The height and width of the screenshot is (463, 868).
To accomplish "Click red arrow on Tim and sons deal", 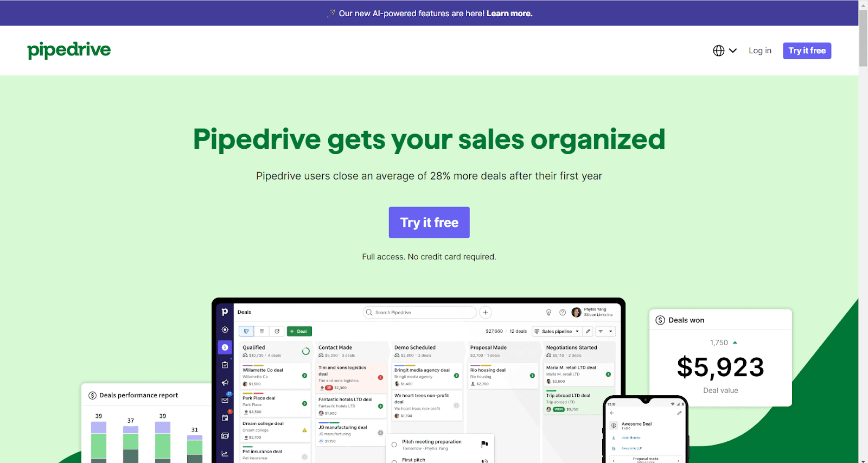I will 380,377.
